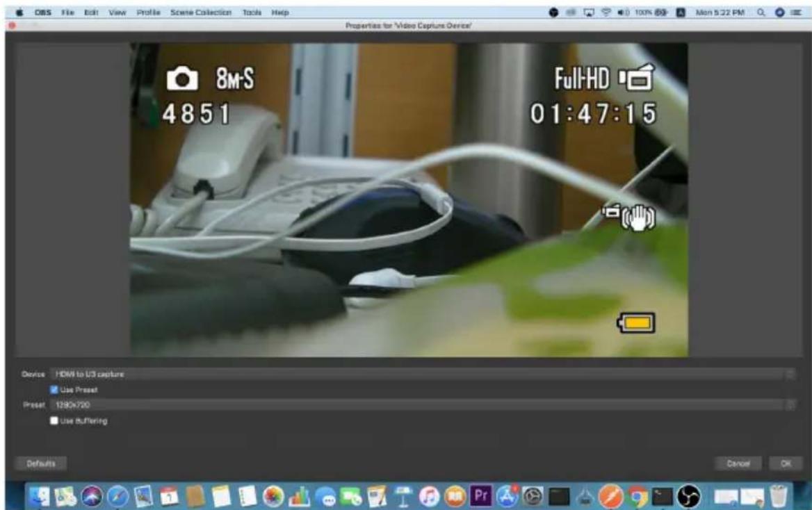The image size is (812, 510).
Task: Open System Preferences from the Dock
Action: 533,497
